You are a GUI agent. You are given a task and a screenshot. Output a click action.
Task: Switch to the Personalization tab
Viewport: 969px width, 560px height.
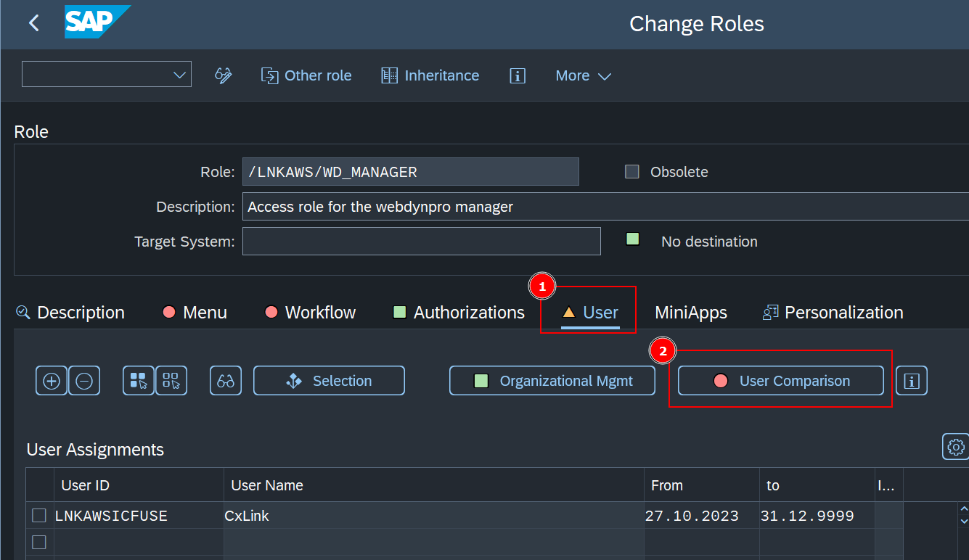click(833, 313)
